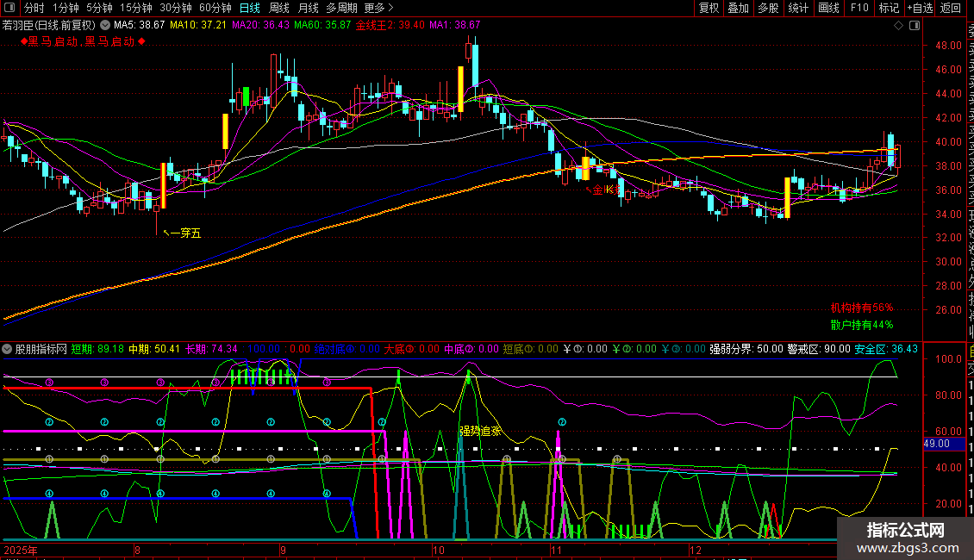Click the diamond icon above the price axis
974x560 pixels.
[x=900, y=26]
